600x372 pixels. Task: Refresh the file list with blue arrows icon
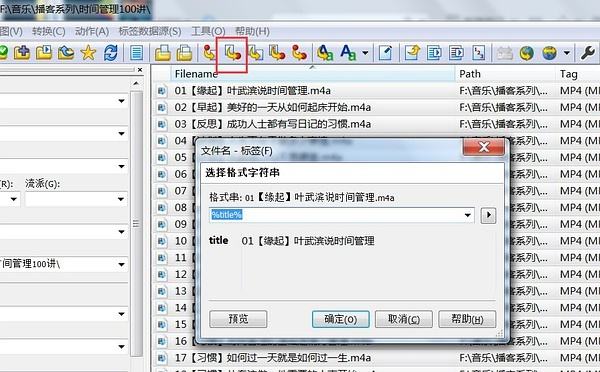pos(111,52)
